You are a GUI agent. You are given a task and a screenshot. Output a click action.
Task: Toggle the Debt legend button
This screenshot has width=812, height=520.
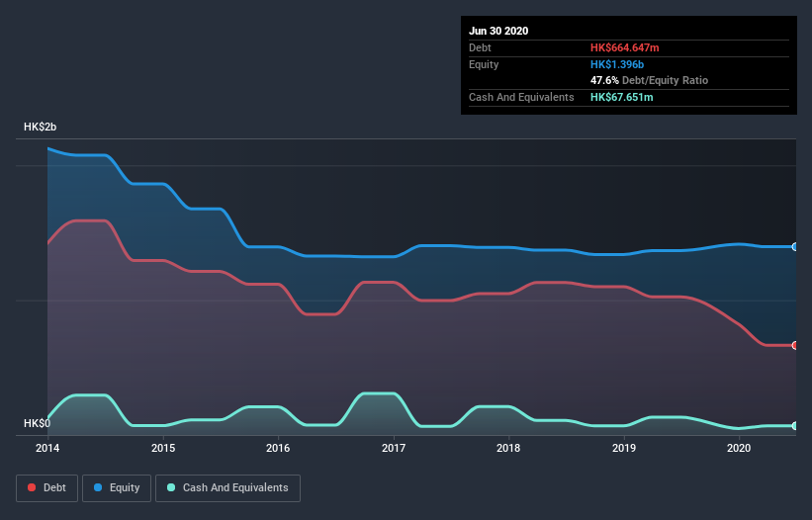pyautogui.click(x=46, y=488)
